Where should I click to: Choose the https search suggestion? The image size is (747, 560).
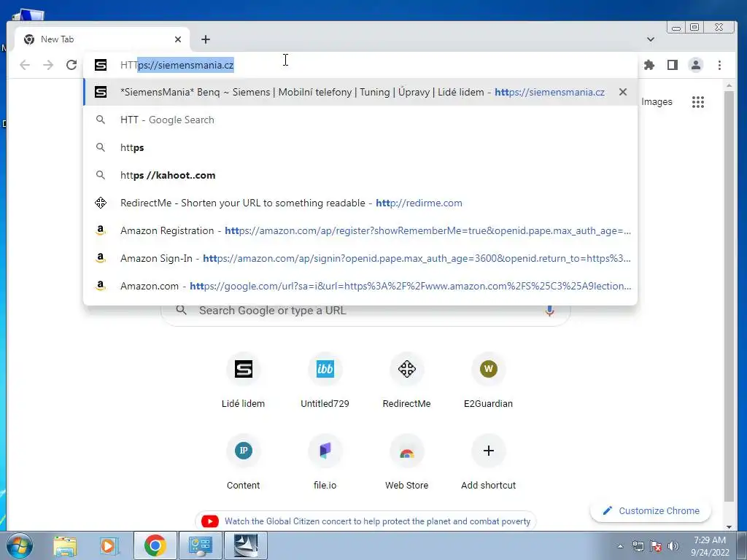[360, 147]
